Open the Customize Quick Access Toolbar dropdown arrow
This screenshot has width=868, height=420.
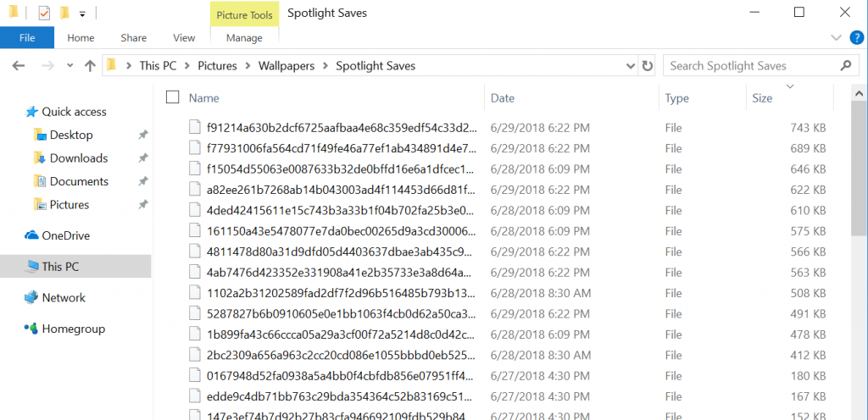[82, 14]
